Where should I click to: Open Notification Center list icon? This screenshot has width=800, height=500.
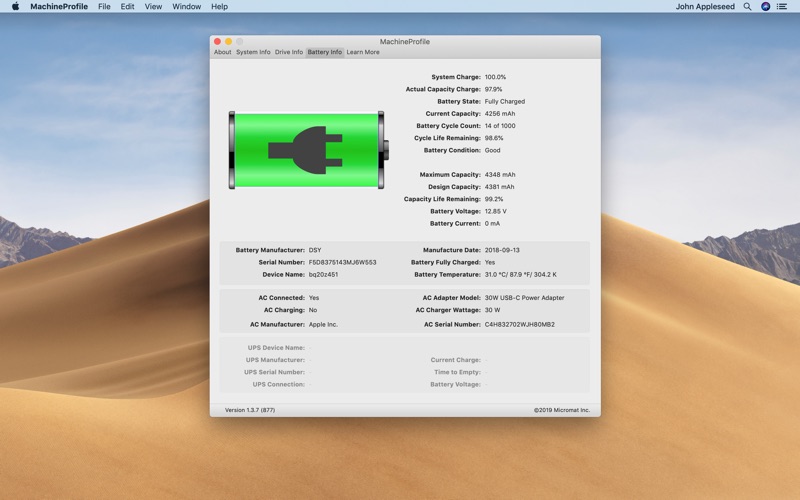[782, 7]
